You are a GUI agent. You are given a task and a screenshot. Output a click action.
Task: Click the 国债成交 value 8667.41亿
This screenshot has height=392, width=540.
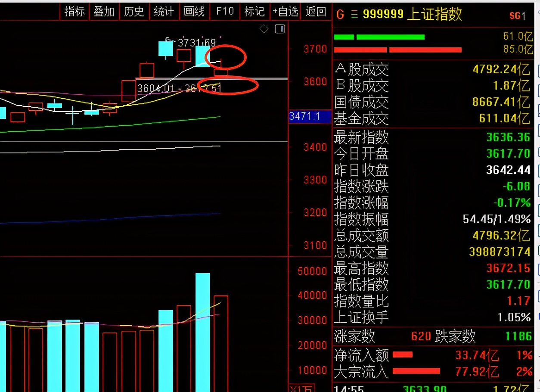pos(501,102)
